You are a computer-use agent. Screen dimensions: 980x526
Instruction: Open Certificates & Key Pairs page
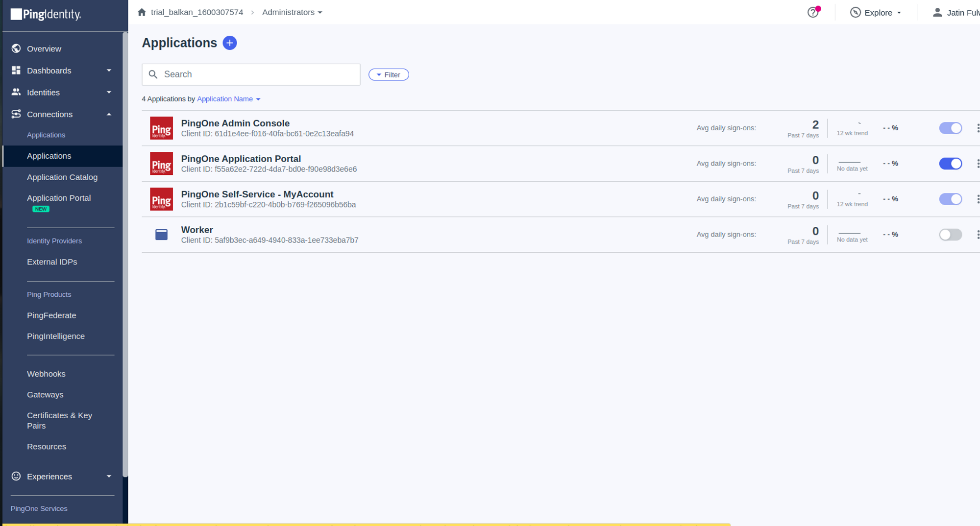click(x=60, y=420)
